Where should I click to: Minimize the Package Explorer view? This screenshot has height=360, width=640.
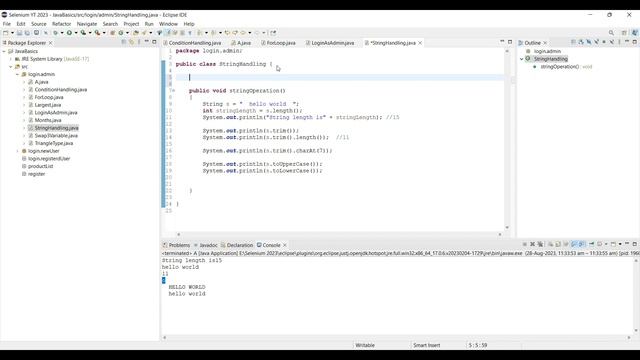(147, 42)
